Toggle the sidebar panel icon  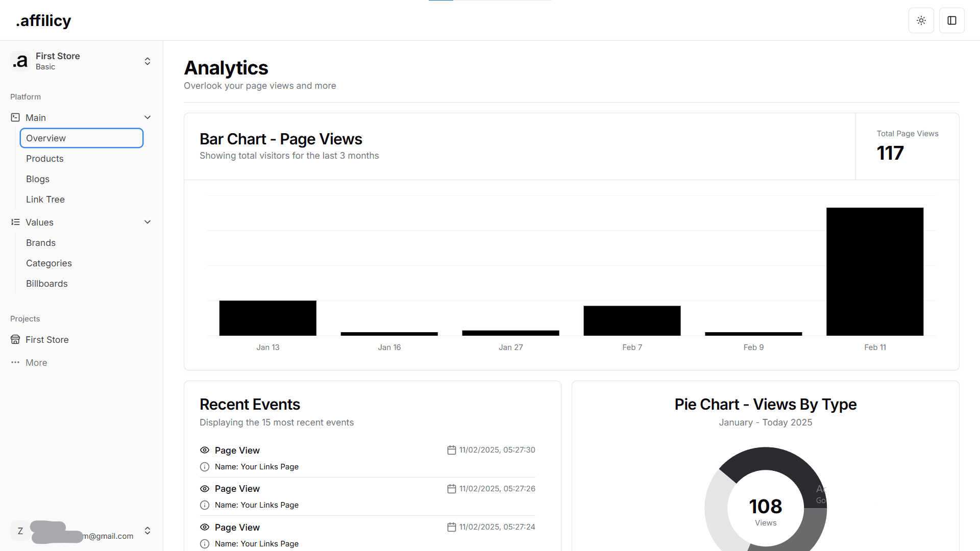tap(952, 20)
